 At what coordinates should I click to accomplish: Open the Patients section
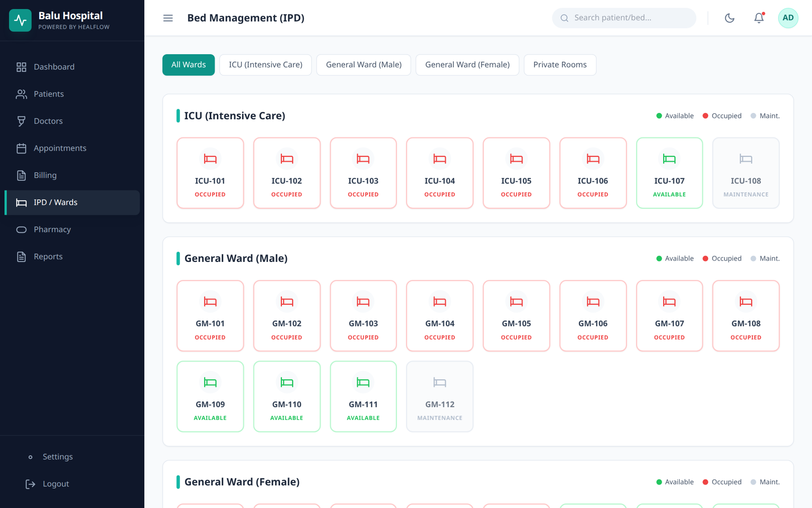pyautogui.click(x=72, y=94)
